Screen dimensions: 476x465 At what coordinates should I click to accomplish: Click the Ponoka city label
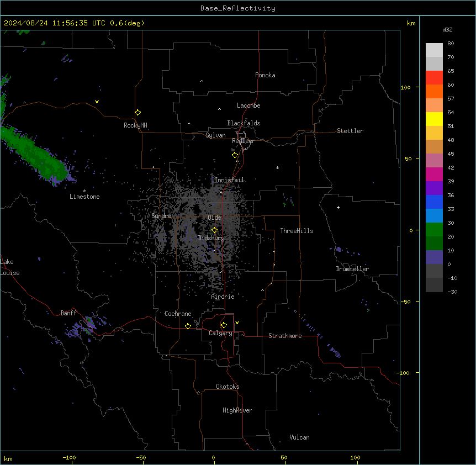[x=265, y=75]
